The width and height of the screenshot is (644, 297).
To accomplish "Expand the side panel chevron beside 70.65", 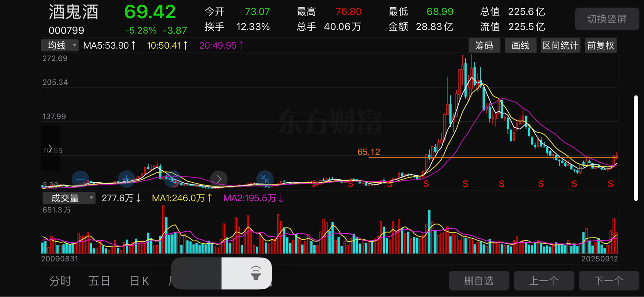I will pyautogui.click(x=50, y=149).
